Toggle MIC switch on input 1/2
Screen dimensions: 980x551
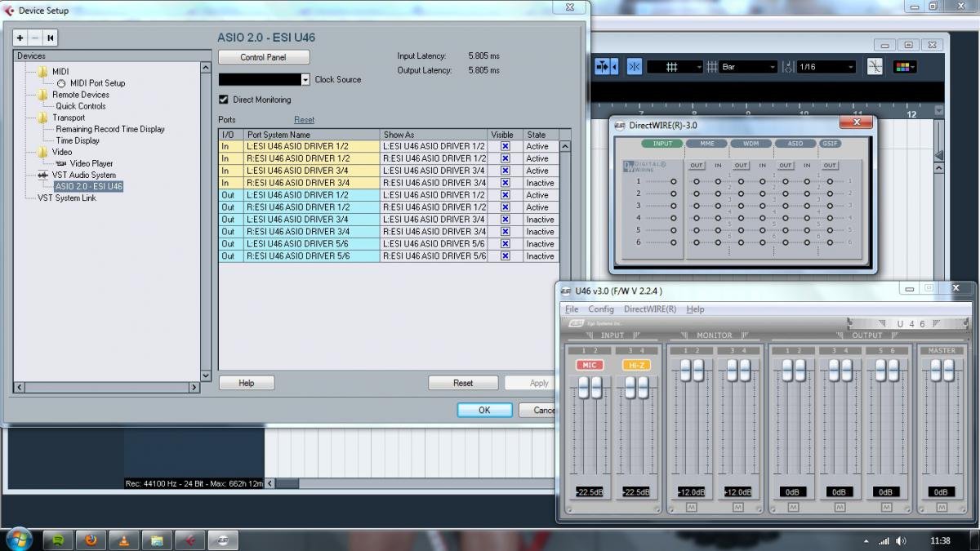tap(590, 365)
